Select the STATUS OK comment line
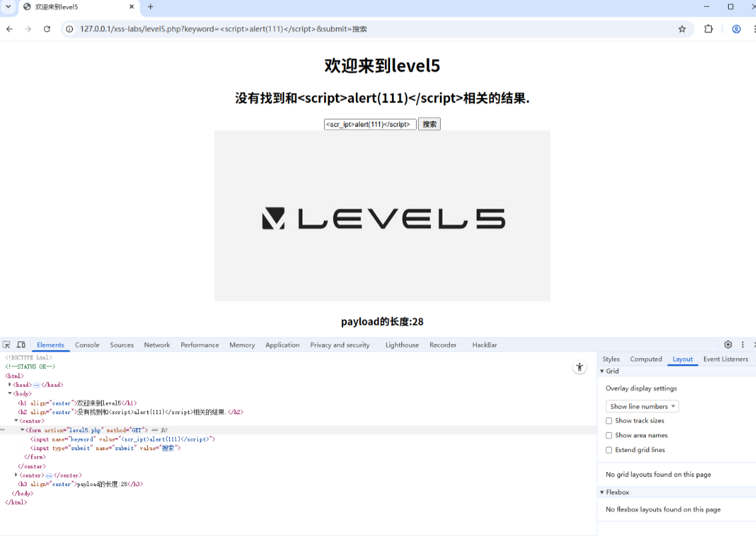This screenshot has width=756, height=536. click(30, 367)
